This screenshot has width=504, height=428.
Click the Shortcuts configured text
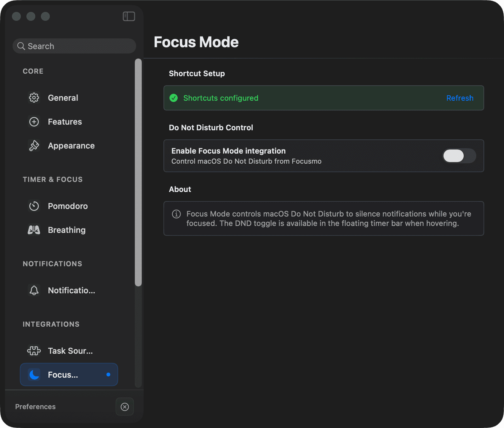(x=221, y=98)
